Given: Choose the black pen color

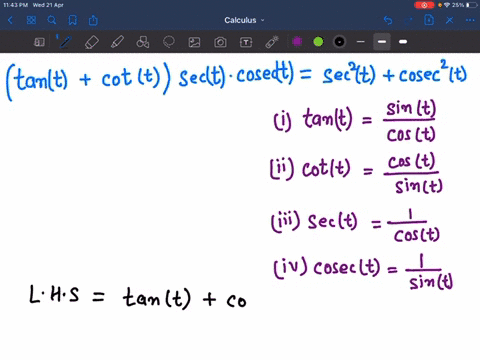Looking at the screenshot, I should 339,42.
